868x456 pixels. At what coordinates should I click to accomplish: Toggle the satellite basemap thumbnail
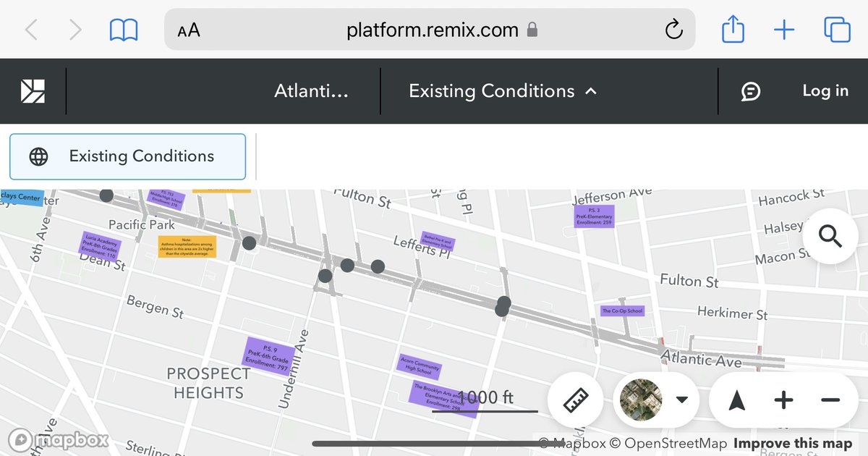click(x=641, y=400)
